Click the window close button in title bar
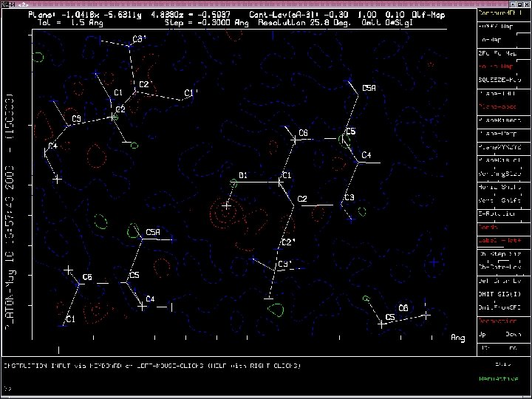 coord(526,4)
